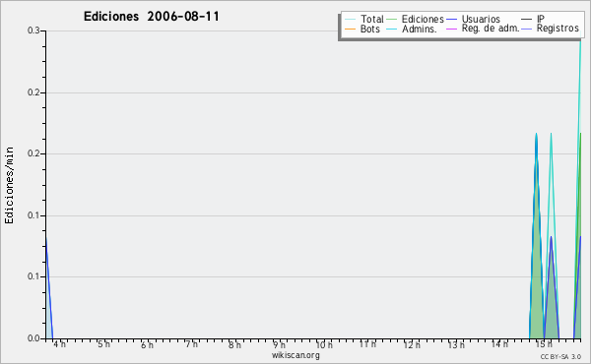Click the '0.0' y-axis value
Screen dimensions: 591x364
tap(33, 338)
